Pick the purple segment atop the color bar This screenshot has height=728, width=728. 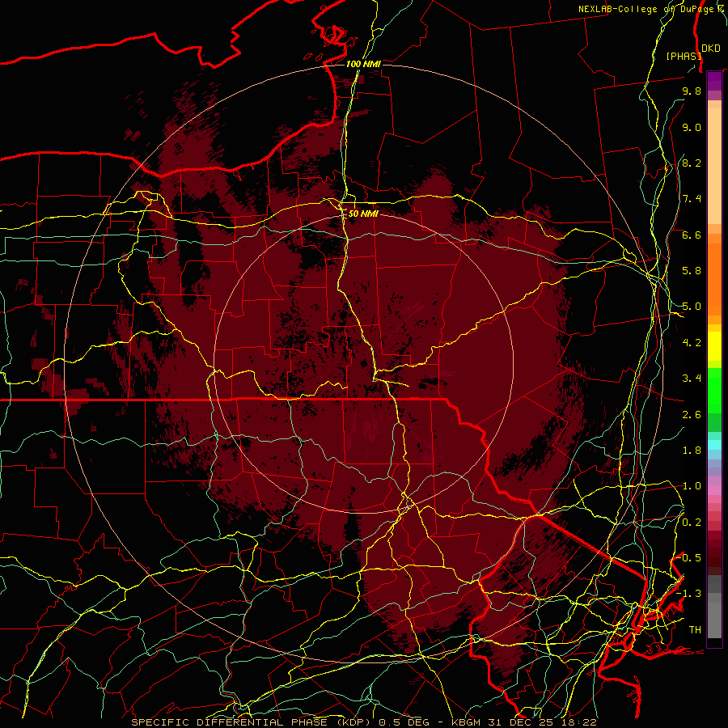(x=714, y=81)
